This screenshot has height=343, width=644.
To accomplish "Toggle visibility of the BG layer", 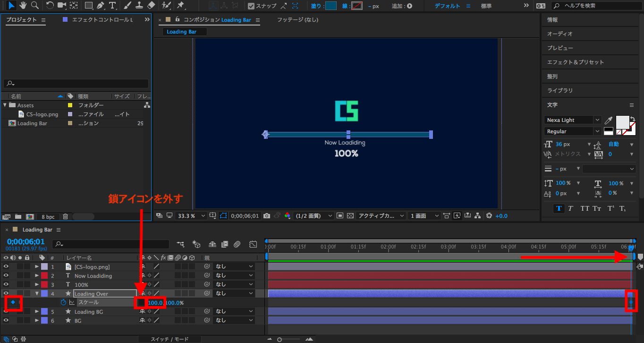I will click(x=6, y=320).
